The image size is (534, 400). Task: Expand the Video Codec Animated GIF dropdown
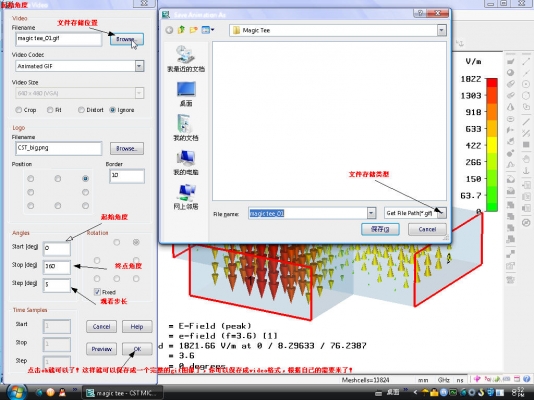139,66
